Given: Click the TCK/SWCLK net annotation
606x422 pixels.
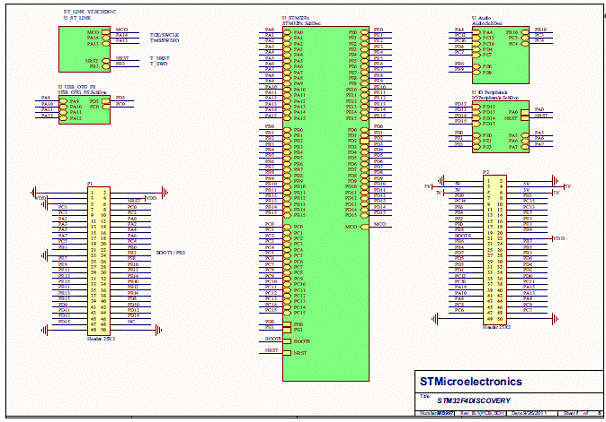Looking at the screenshot, I should 164,35.
